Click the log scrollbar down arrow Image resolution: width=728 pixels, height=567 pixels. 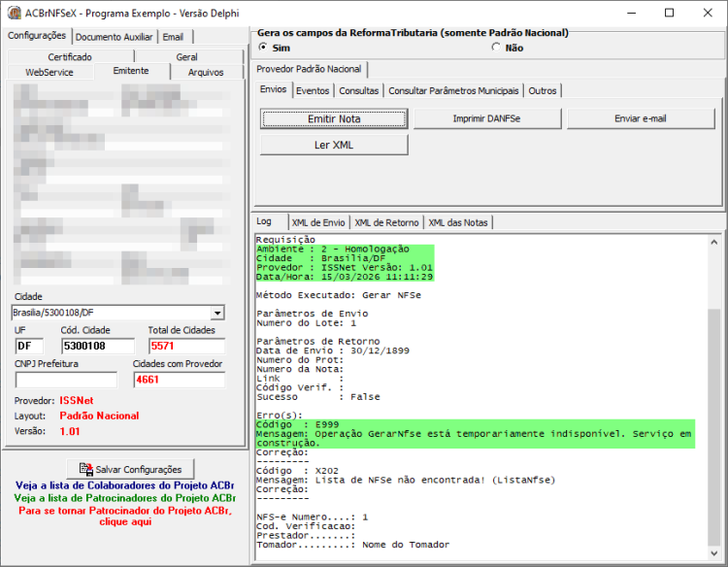click(x=714, y=553)
